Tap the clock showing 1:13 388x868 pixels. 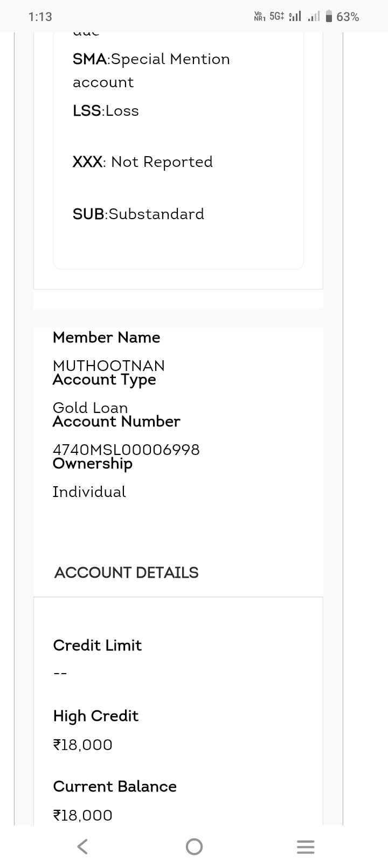coord(40,17)
